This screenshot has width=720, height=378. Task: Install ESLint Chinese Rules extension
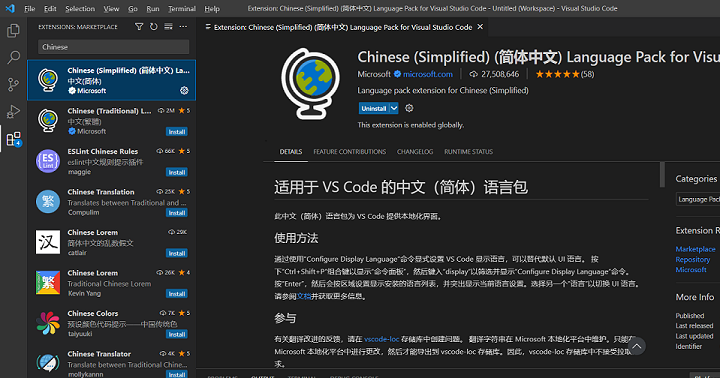[x=177, y=172]
